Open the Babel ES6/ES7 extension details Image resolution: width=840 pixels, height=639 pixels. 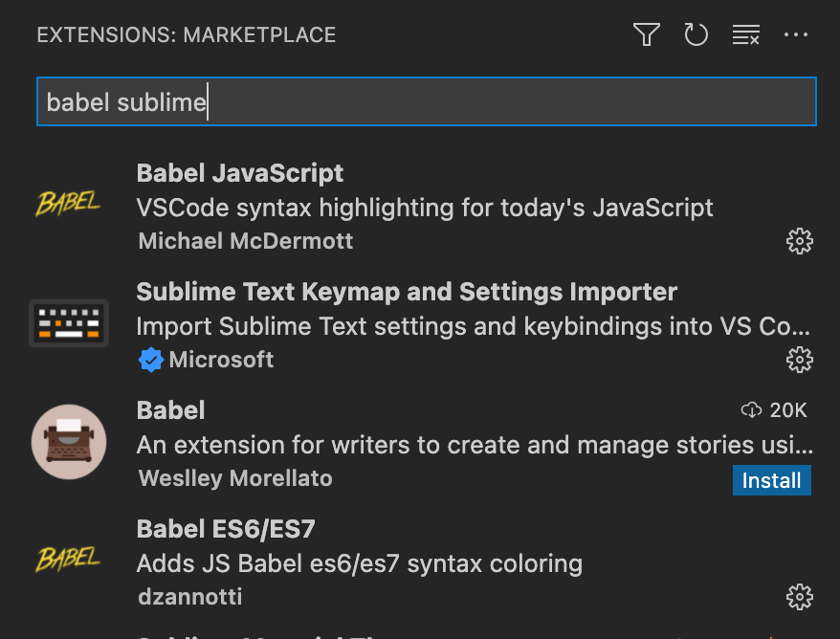point(226,529)
